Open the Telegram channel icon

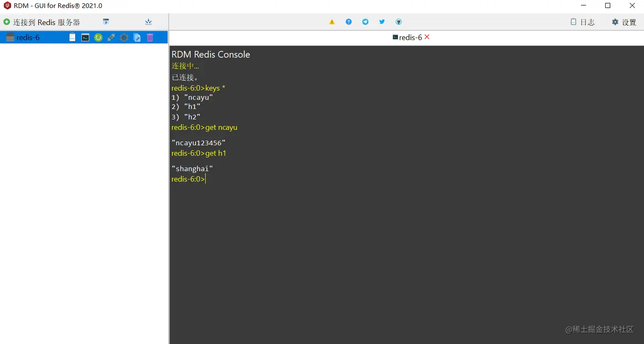tap(365, 22)
